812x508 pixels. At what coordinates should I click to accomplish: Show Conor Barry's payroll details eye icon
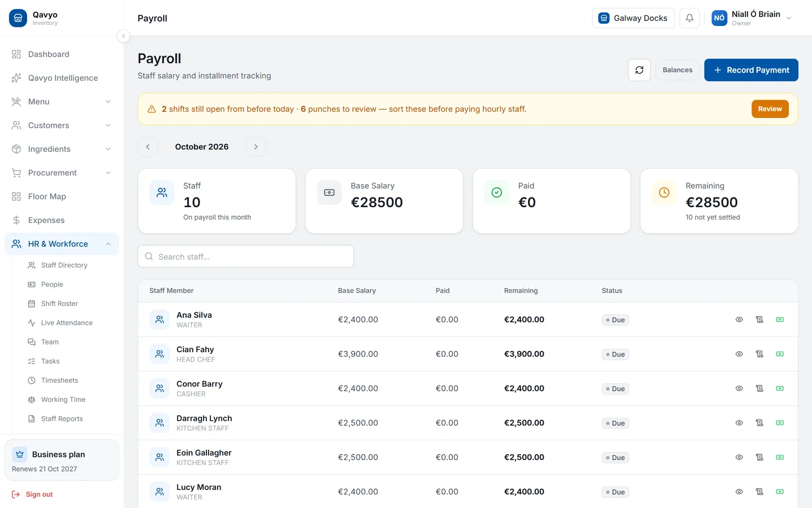point(739,388)
